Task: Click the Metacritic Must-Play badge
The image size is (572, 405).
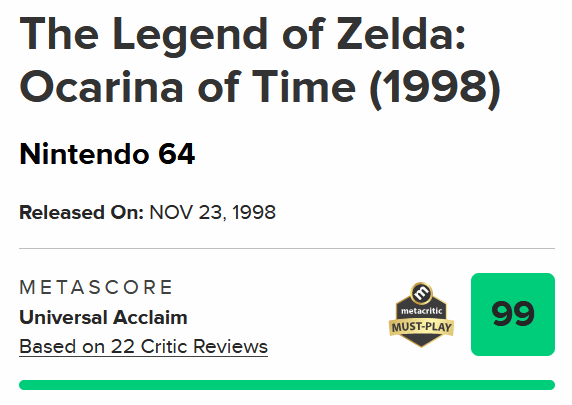Action: pyautogui.click(x=421, y=315)
